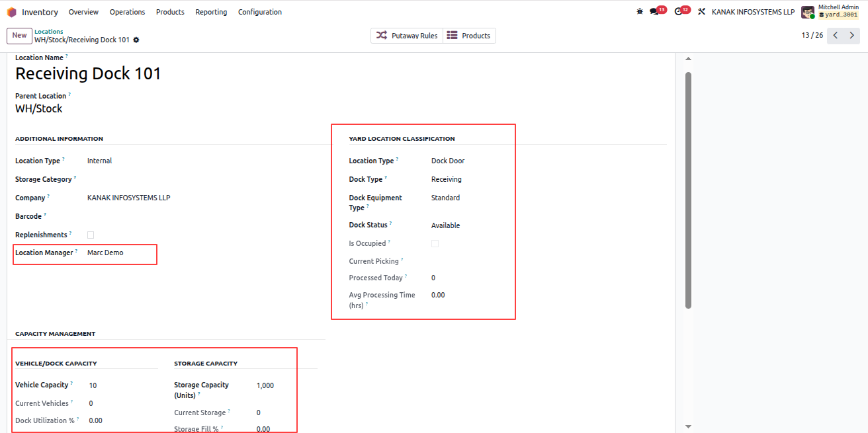Click the yard_3001 database label
The height and width of the screenshot is (433, 868).
(x=838, y=15)
